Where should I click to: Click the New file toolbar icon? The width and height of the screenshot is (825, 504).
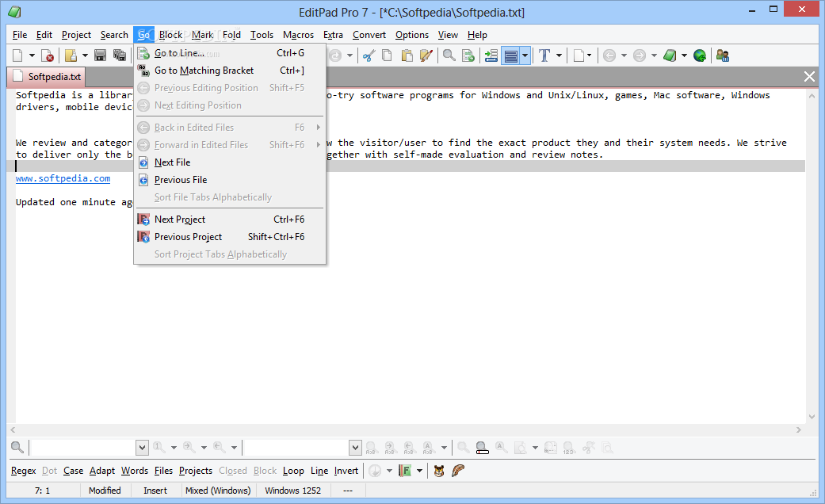pyautogui.click(x=17, y=55)
